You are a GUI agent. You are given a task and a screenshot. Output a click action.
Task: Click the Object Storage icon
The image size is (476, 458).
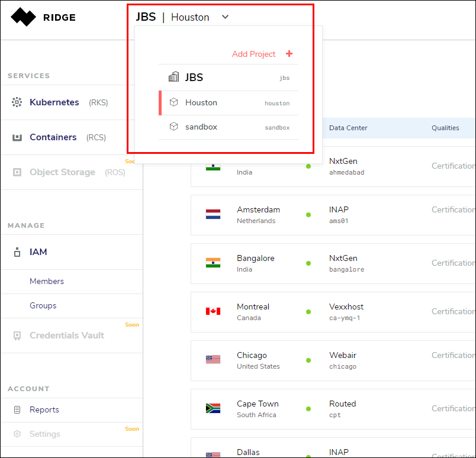coord(17,172)
